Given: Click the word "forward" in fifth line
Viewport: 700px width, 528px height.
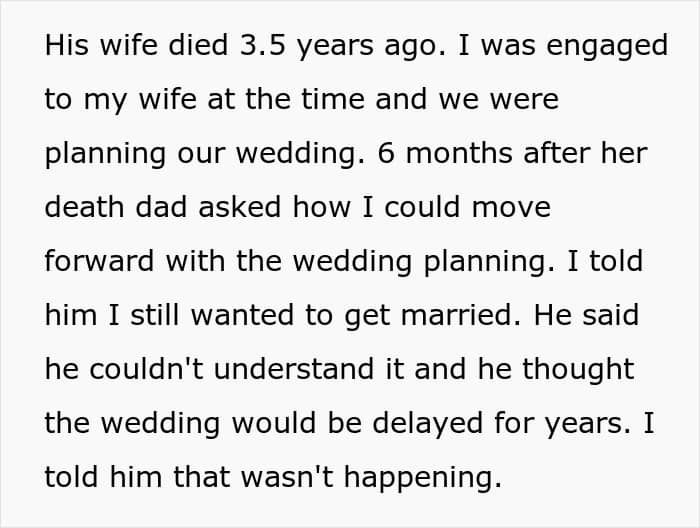Looking at the screenshot, I should 99,261.
